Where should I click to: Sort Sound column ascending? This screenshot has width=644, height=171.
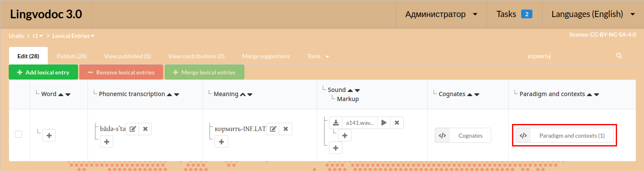click(350, 90)
